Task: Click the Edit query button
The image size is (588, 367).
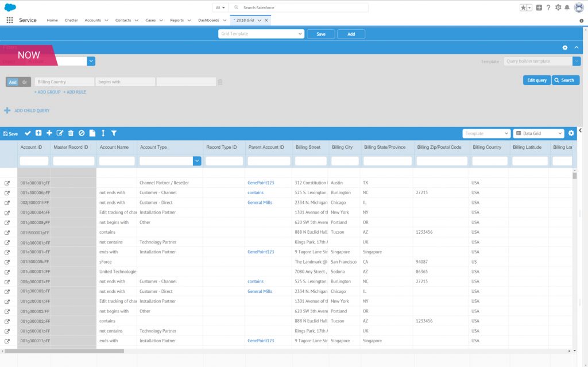Action: [x=536, y=80]
